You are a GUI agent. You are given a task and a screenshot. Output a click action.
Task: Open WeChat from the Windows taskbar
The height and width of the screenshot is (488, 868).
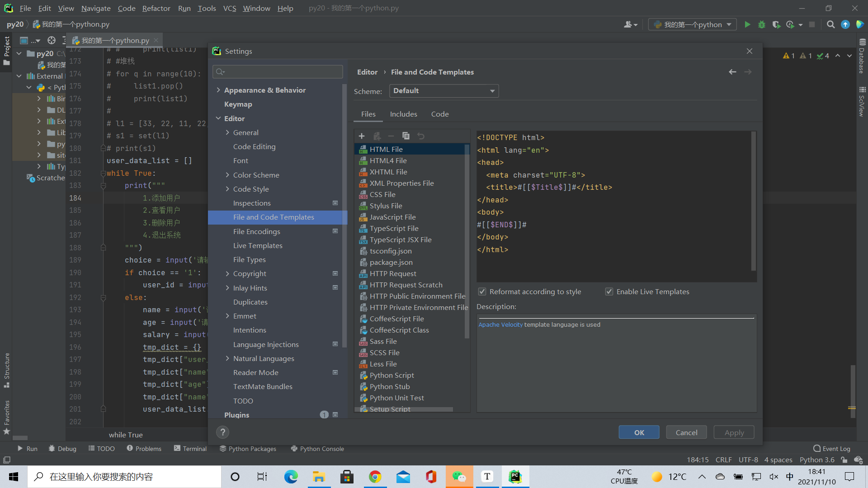click(x=459, y=477)
